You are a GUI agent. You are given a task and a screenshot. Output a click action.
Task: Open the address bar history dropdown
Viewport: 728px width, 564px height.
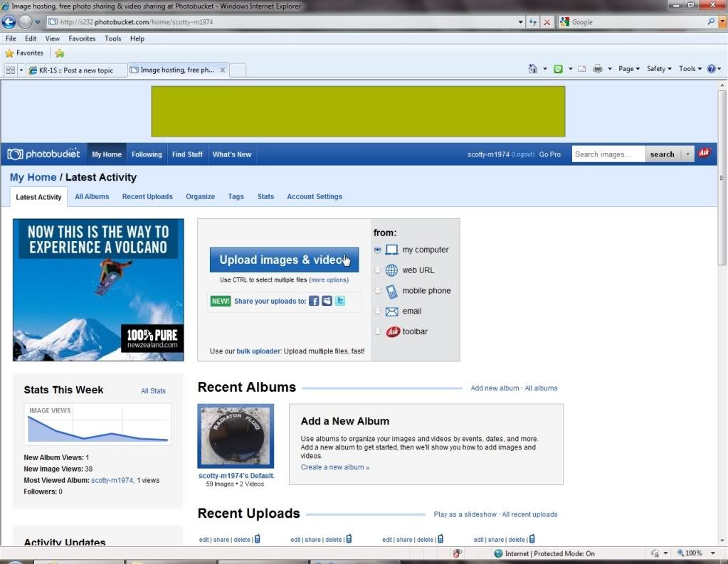(x=520, y=22)
